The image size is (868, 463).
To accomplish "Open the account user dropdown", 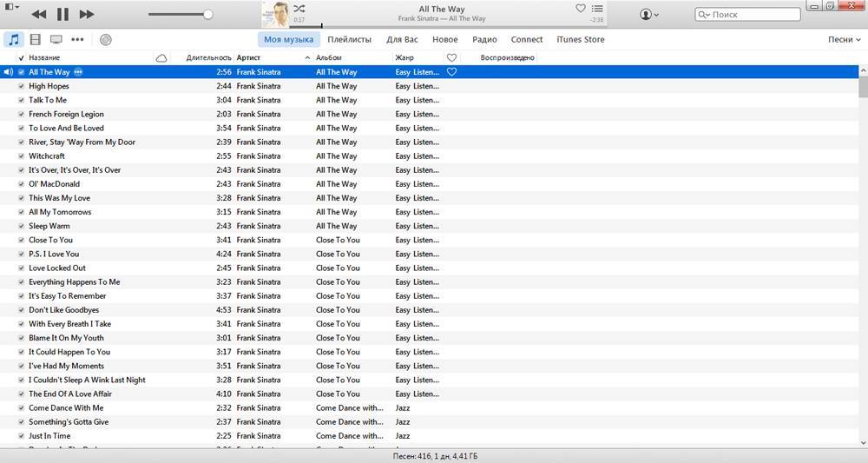I will (648, 15).
